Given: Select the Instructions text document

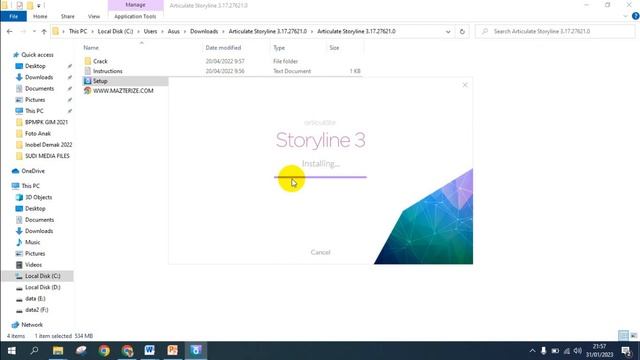Looking at the screenshot, I should pos(107,71).
